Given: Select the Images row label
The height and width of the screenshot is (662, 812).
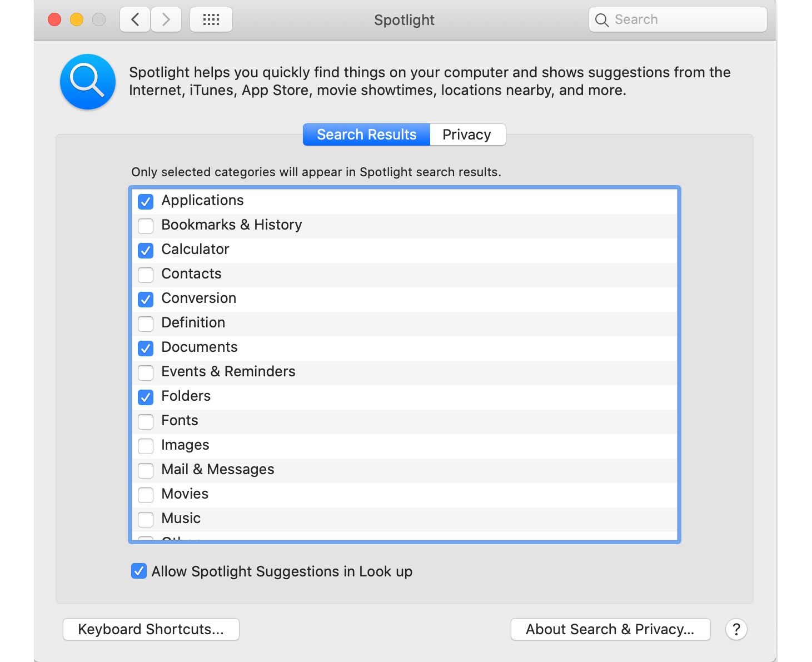Looking at the screenshot, I should pyautogui.click(x=185, y=445).
